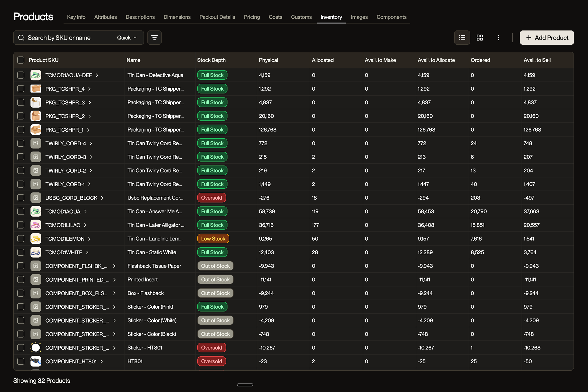
Task: Click the Flashback Tissue Paper placeholder icon
Action: [36, 266]
